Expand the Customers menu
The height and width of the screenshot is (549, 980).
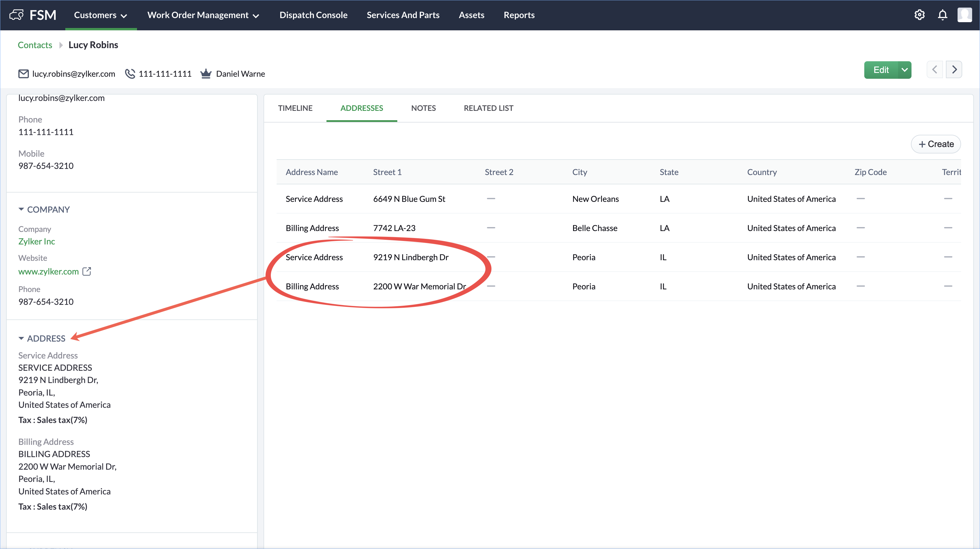click(101, 15)
